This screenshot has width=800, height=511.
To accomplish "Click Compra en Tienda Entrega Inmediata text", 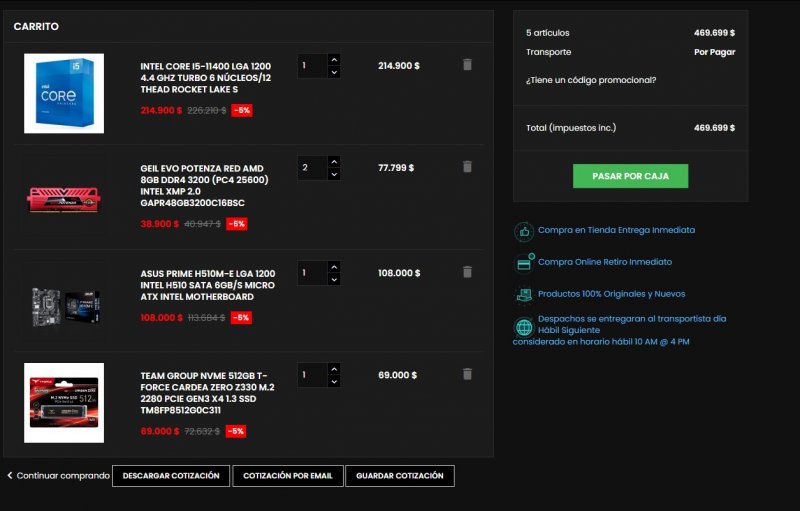I will pyautogui.click(x=616, y=230).
